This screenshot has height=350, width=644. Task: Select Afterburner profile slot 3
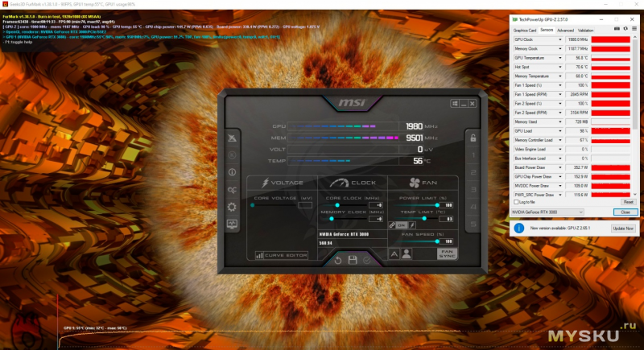coord(473,190)
